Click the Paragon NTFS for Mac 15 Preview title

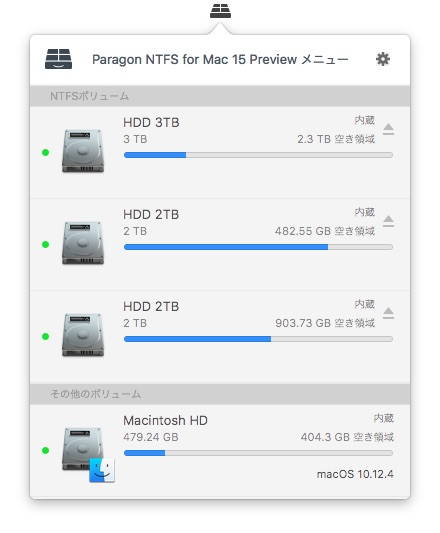(x=220, y=59)
